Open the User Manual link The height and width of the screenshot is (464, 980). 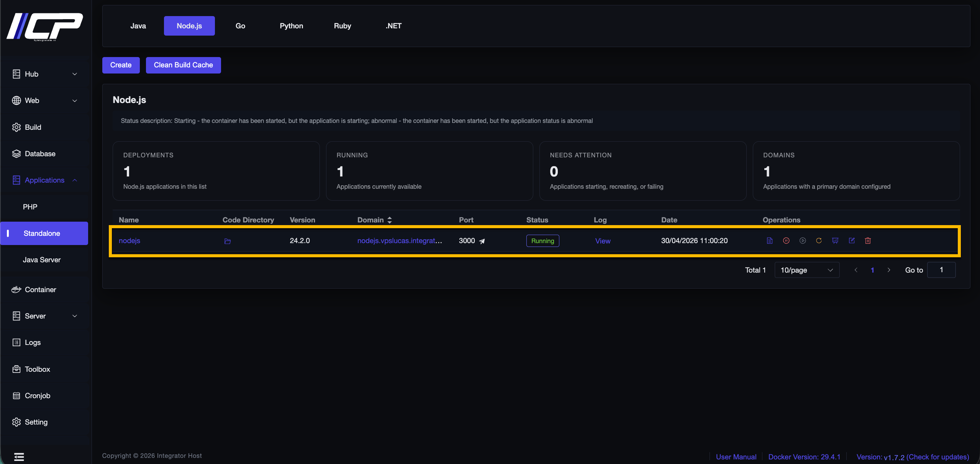[x=736, y=457]
